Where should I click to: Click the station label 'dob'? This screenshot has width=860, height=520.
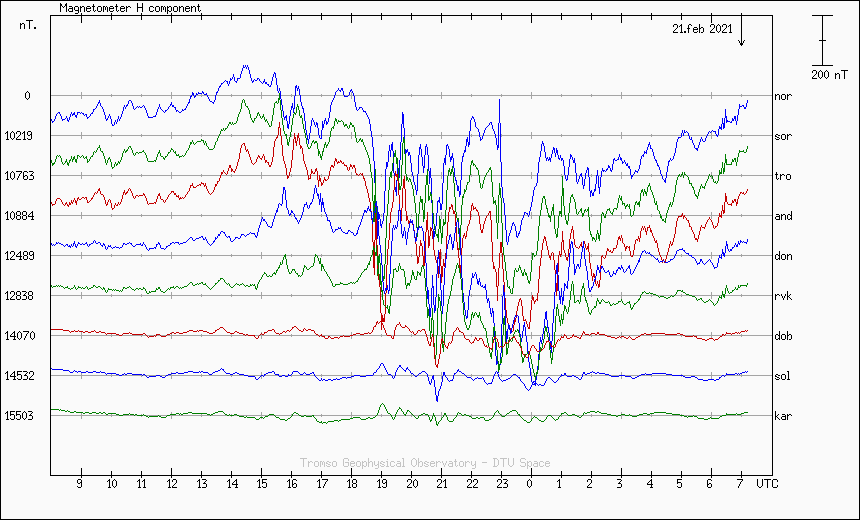(783, 336)
